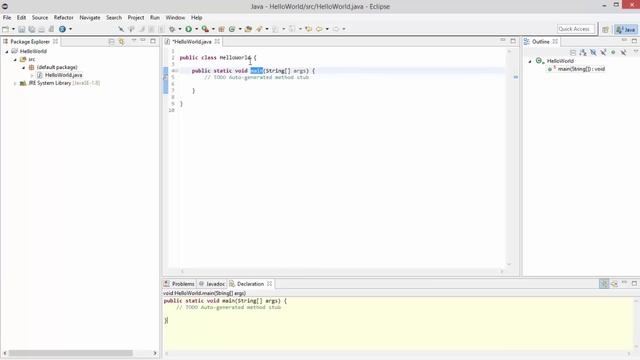The image size is (640, 360).
Task: Select the Java perspective button
Action: [626, 29]
